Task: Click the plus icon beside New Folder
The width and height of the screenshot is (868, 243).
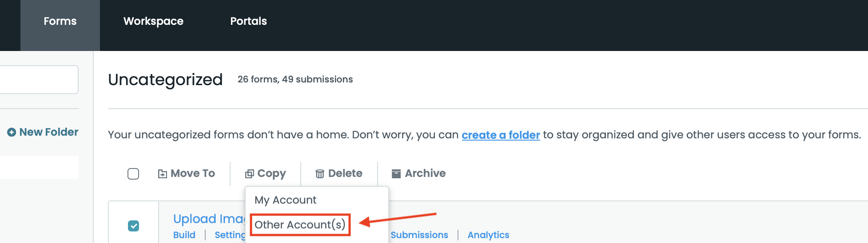Action: pyautogui.click(x=12, y=132)
